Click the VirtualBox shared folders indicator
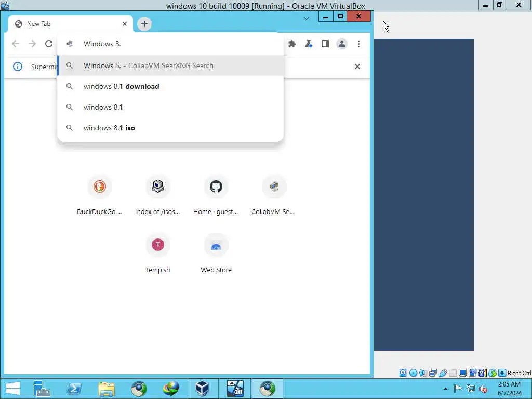The image size is (532, 399). [x=453, y=373]
